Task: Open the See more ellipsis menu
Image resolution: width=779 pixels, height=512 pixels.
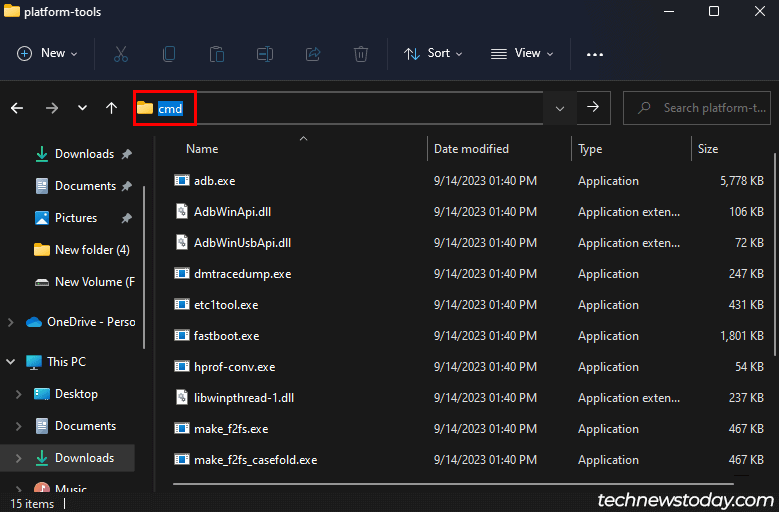Action: click(x=595, y=54)
